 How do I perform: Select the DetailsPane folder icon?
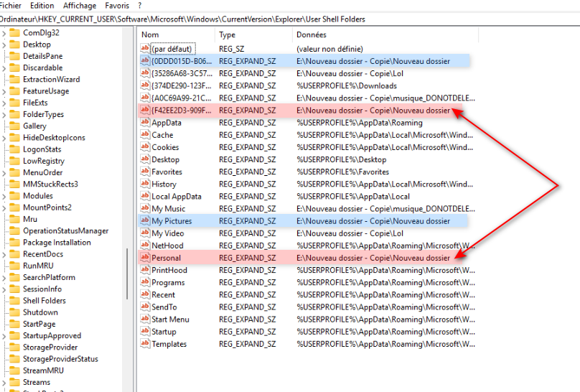point(14,56)
